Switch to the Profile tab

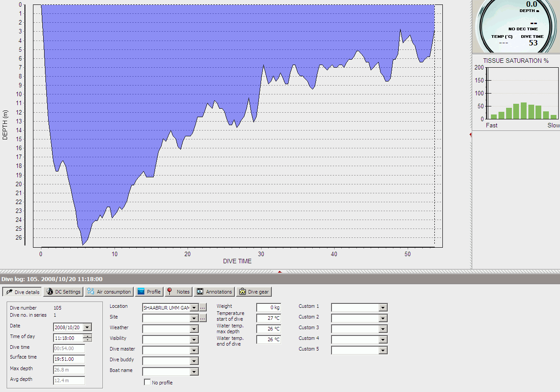tap(149, 292)
